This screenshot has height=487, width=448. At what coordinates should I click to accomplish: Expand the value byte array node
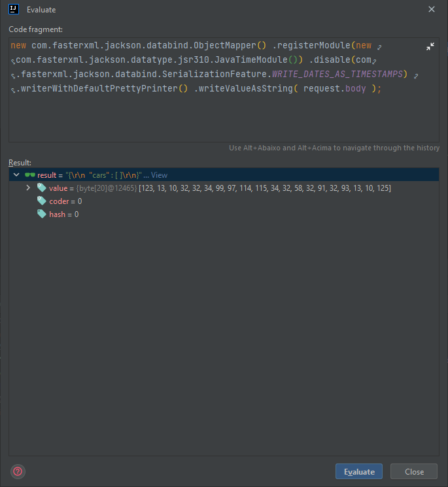coord(28,188)
